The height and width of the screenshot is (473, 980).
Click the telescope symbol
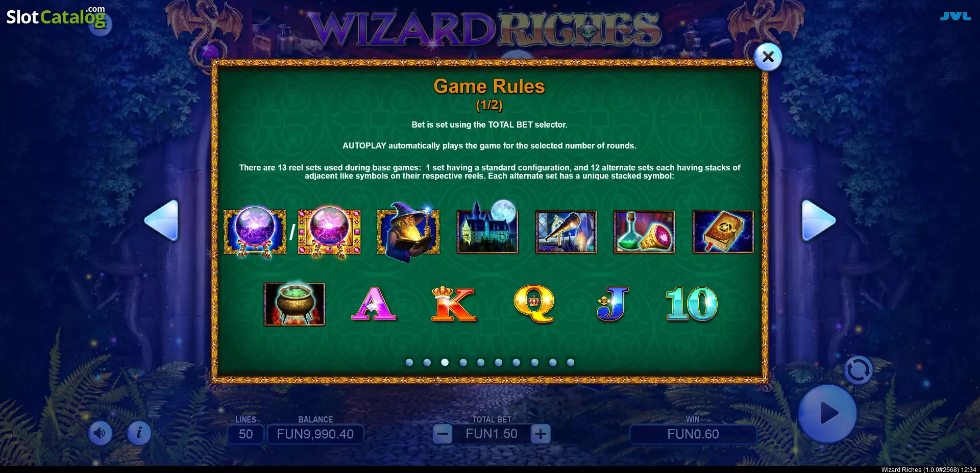click(x=566, y=232)
